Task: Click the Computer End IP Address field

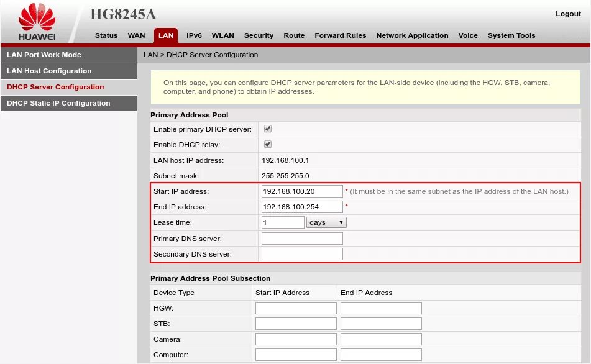Action: [x=381, y=355]
